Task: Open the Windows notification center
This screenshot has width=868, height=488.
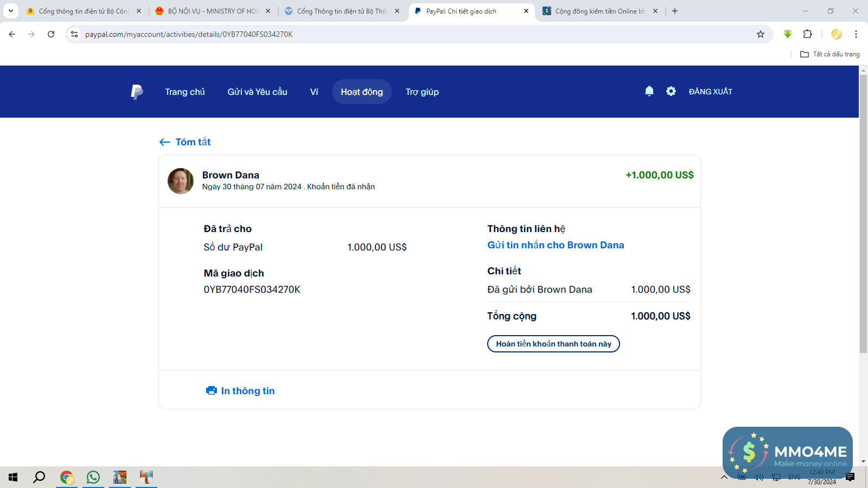Action: point(850,477)
